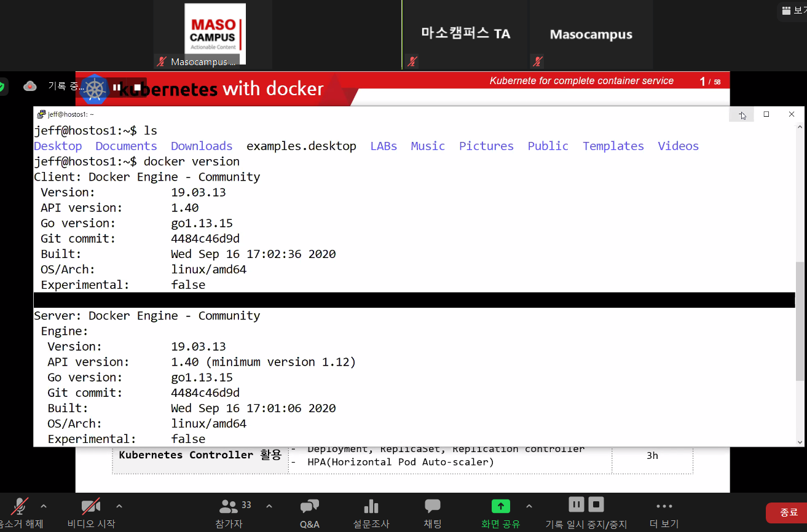807x532 pixels.
Task: Stop the recording in bottom toolbar
Action: point(596,504)
